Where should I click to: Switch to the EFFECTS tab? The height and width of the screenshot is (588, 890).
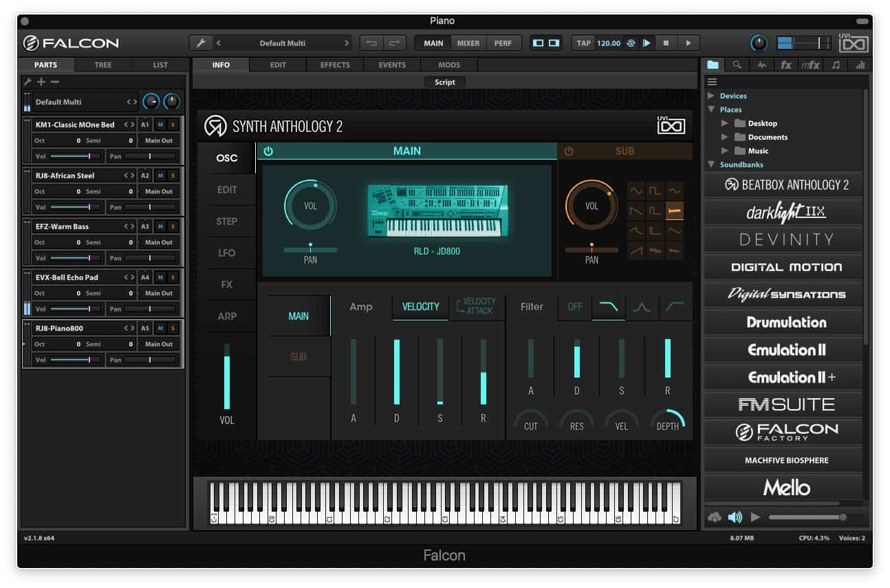(335, 65)
